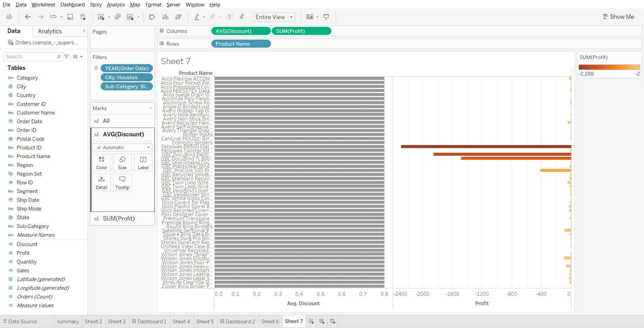The image size is (644, 328).
Task: Sort ascending using the toolbar icon
Action: (x=165, y=17)
